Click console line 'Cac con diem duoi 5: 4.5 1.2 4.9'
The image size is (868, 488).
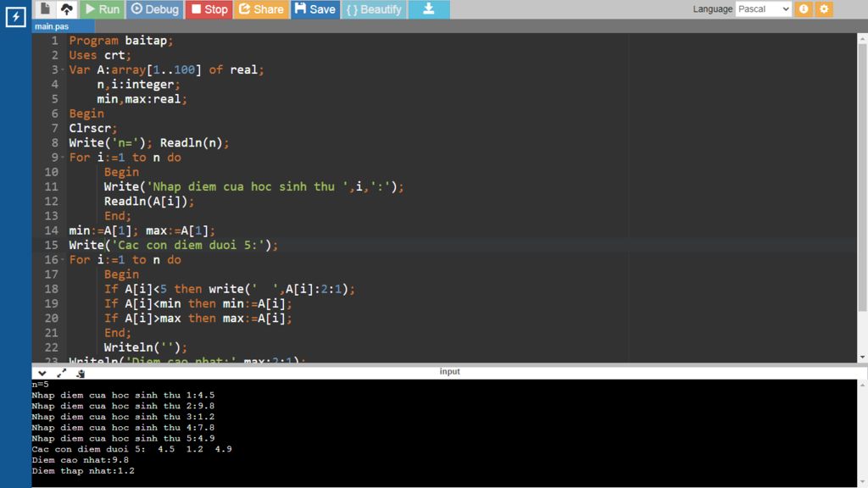tap(131, 449)
